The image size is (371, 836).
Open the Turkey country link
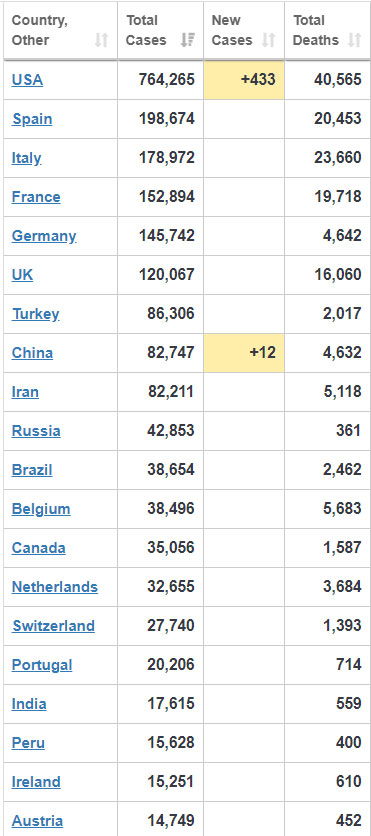point(35,314)
